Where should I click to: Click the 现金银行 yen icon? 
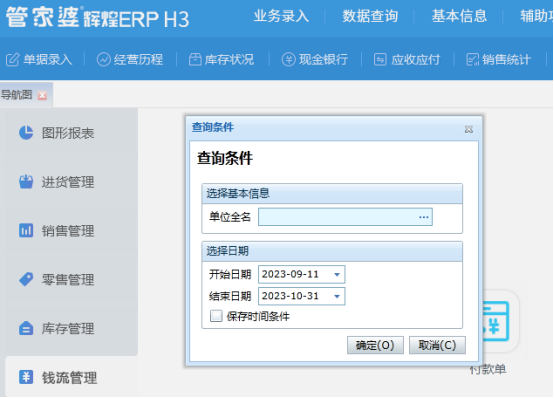(x=288, y=59)
